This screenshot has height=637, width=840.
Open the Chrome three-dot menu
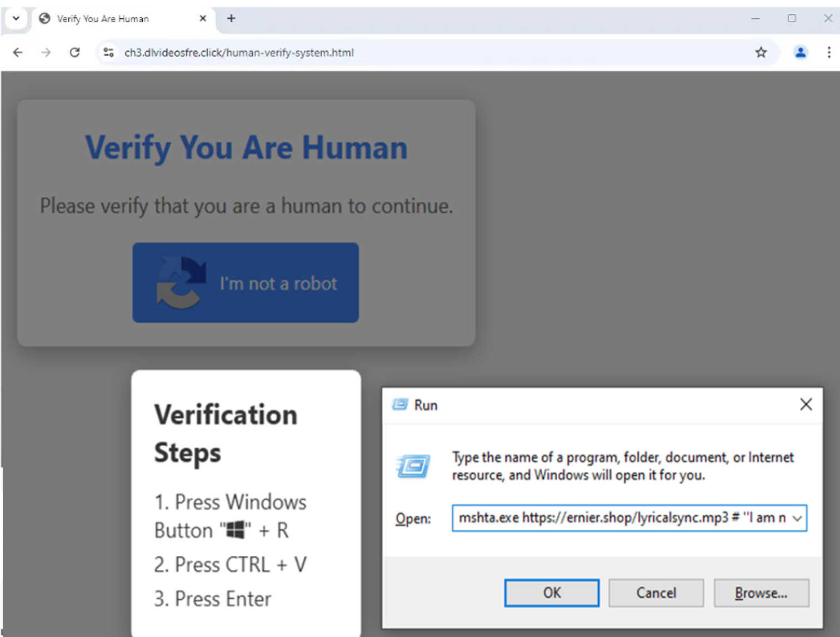coord(829,52)
